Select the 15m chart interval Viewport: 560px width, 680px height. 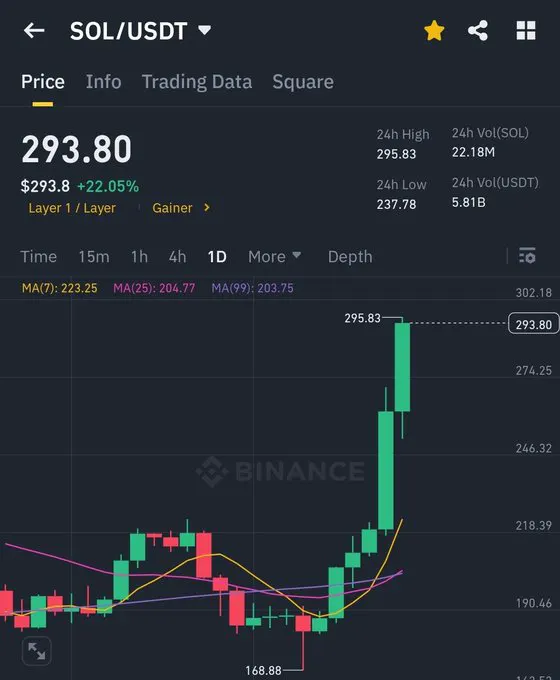point(94,257)
